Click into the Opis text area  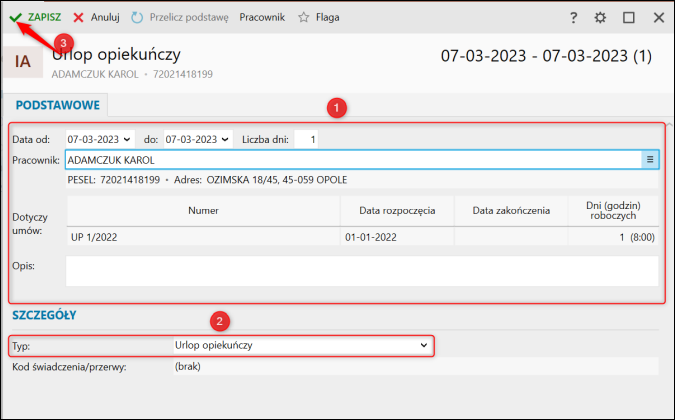click(x=362, y=271)
